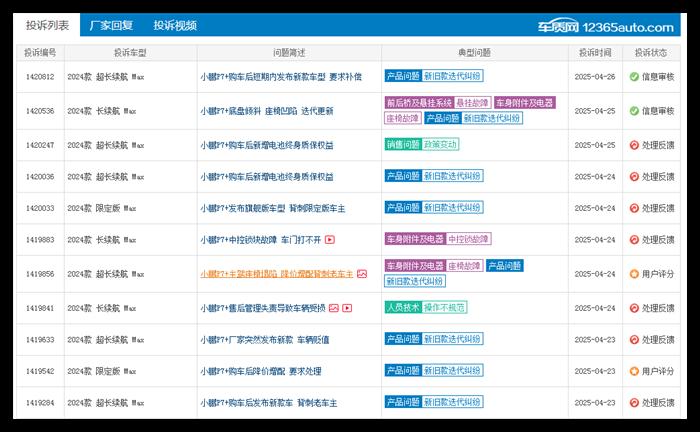Click 座椅故障 tag in row 1419856
The height and width of the screenshot is (432, 700).
pyautogui.click(x=464, y=266)
